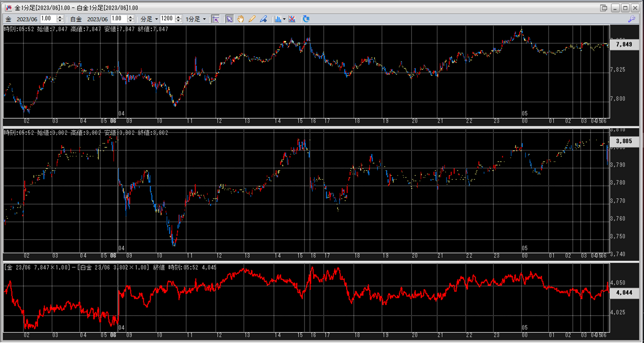Toggle the crosshair cursor tool icon
Image resolution: width=644 pixels, height=343 pixels.
click(215, 19)
